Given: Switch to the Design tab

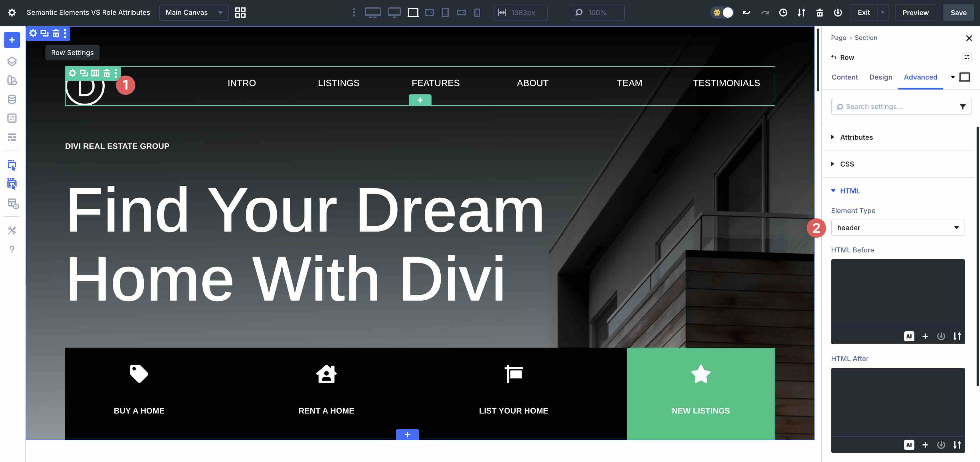Looking at the screenshot, I should (880, 77).
